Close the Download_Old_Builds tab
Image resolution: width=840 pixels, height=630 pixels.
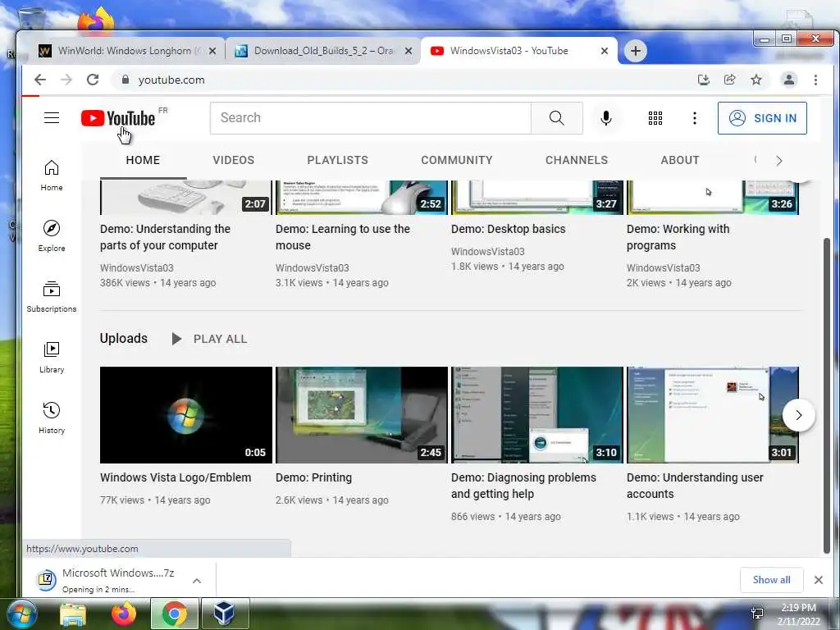[409, 51]
